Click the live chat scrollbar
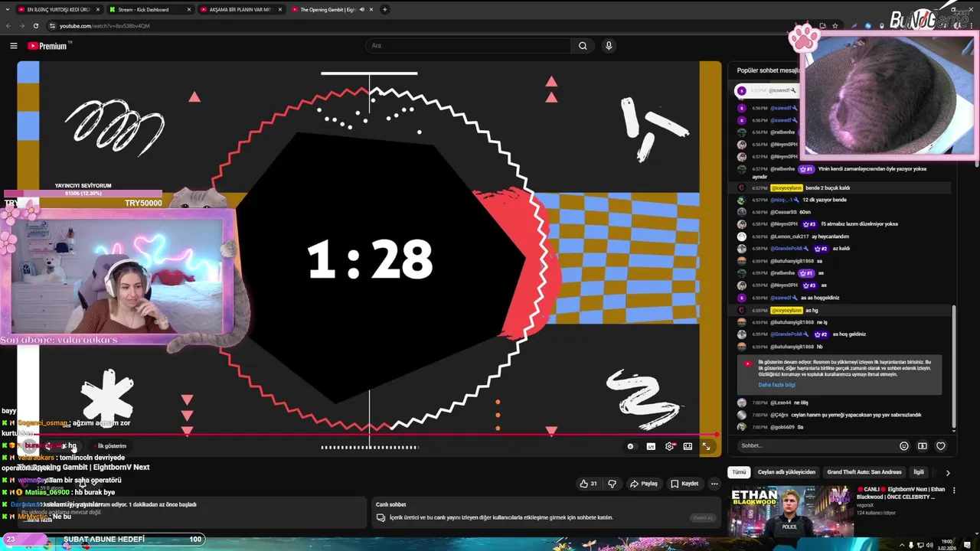This screenshot has height=551, width=980. click(954, 366)
